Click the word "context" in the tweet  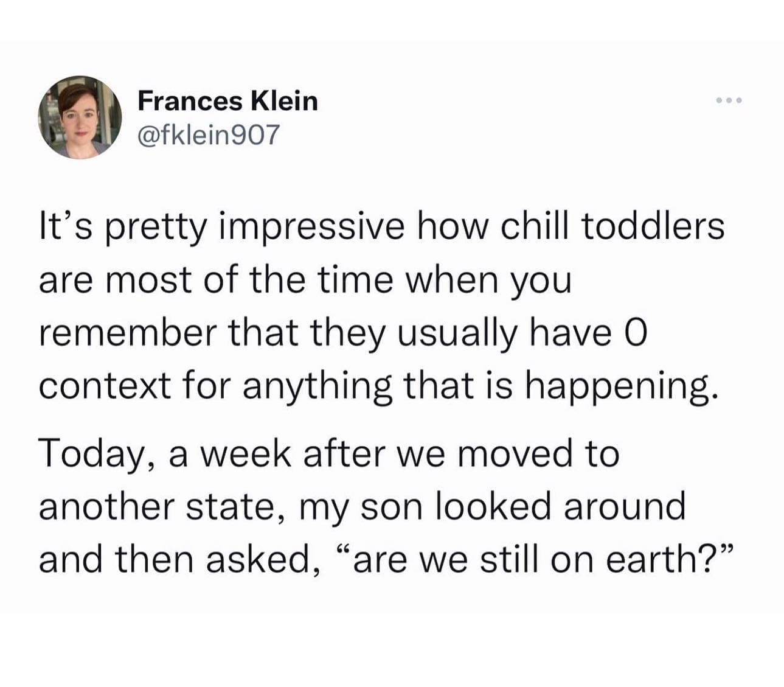[x=105, y=386]
